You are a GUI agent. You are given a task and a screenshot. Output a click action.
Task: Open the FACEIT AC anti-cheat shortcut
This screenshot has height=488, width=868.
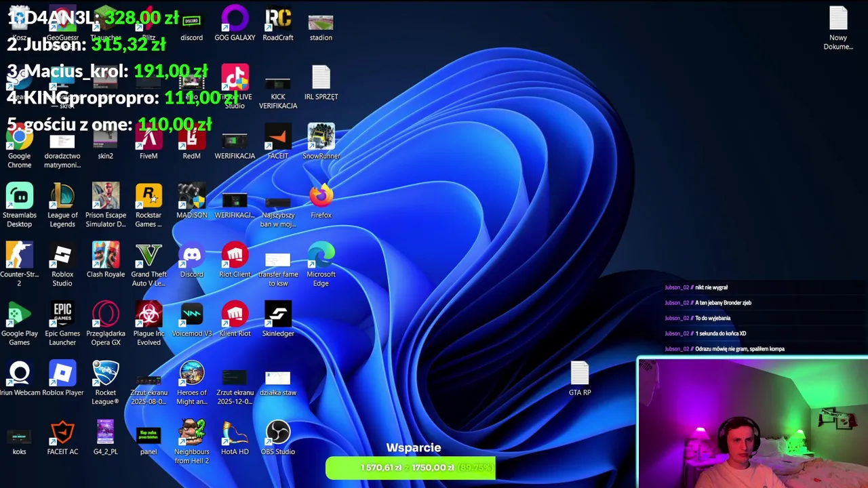coord(62,438)
